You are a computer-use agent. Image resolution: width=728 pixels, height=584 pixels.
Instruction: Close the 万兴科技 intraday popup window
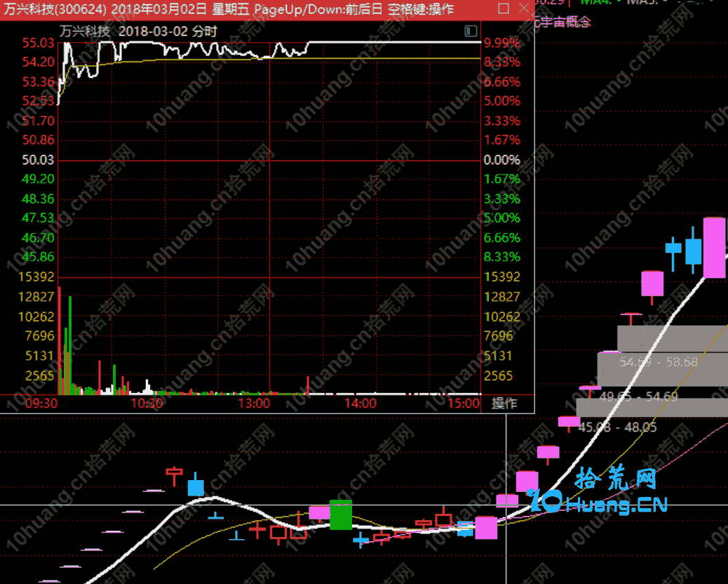(x=524, y=8)
